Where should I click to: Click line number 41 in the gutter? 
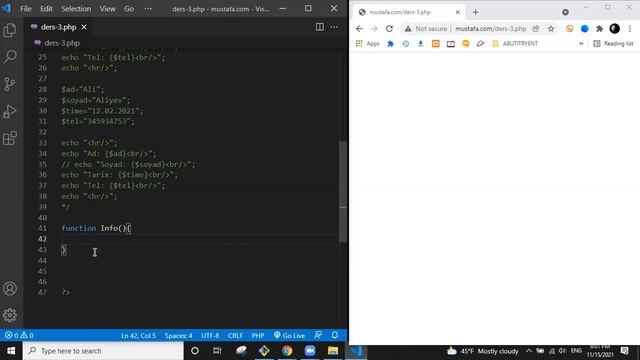click(42, 228)
